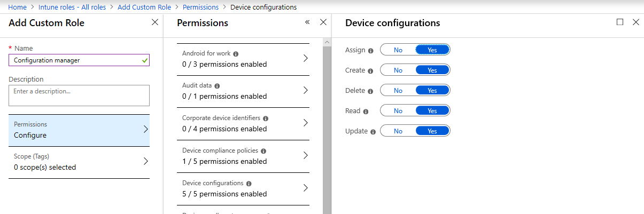
Task: Click info icon beside Audit data
Action: [x=217, y=86]
